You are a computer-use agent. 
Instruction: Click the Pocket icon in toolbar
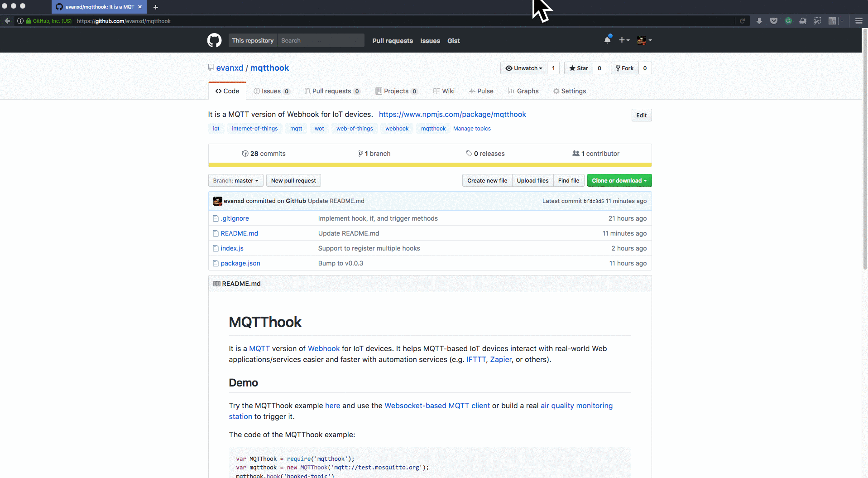(x=774, y=21)
